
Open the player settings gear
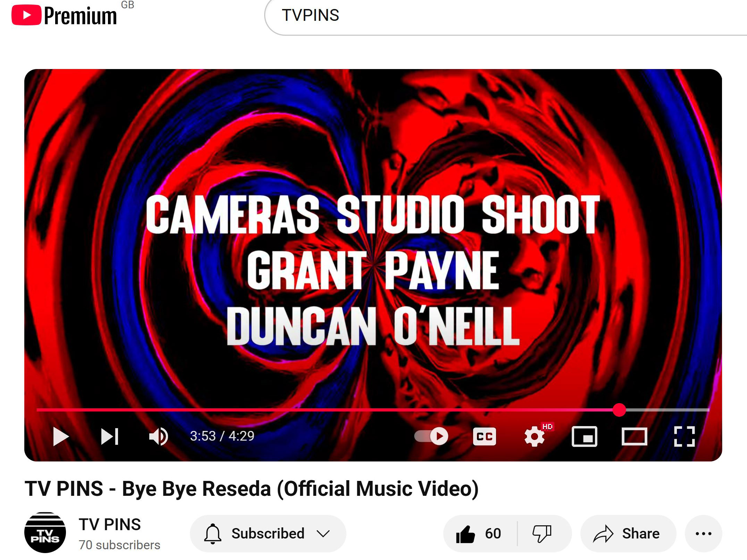point(535,436)
